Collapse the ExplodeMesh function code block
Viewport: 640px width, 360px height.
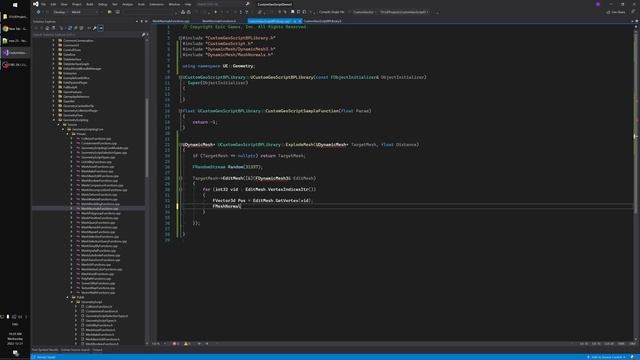[x=180, y=145]
